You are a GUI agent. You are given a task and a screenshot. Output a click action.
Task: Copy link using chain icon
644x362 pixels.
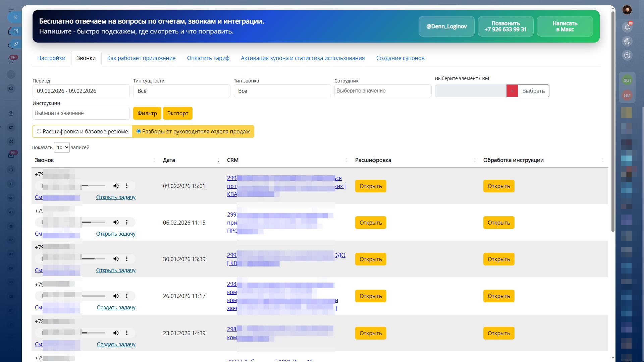click(x=15, y=44)
